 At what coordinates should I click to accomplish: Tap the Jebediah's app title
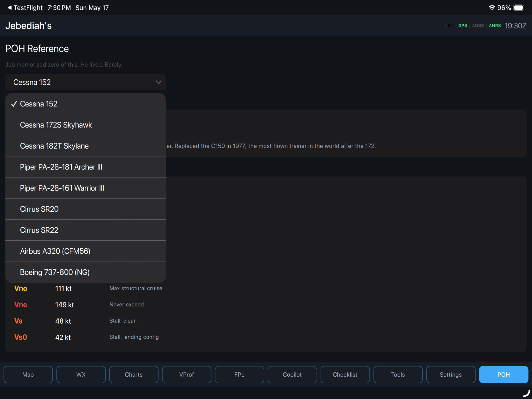coord(29,26)
